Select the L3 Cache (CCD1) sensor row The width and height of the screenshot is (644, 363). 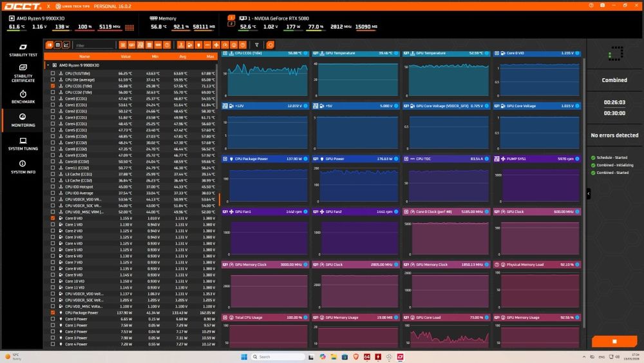tap(131, 174)
